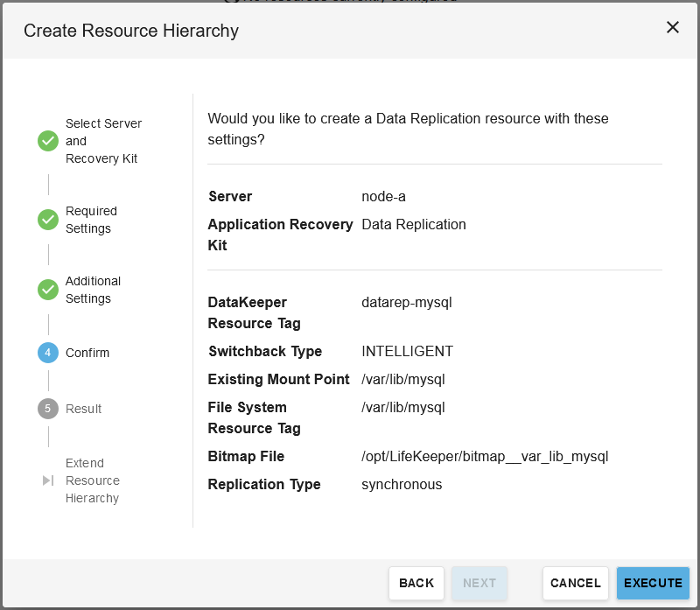Open the Required Settings step label
Viewport: 700px width, 610px height.
point(91,220)
